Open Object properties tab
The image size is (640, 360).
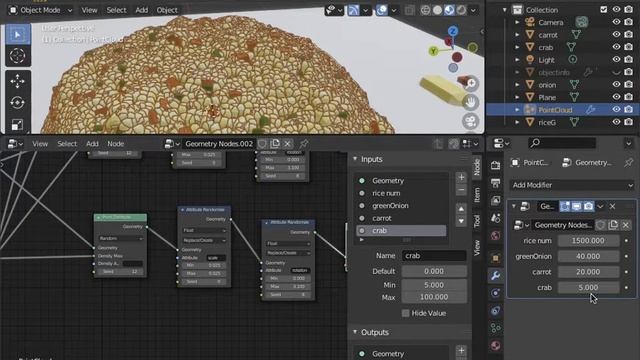(496, 258)
